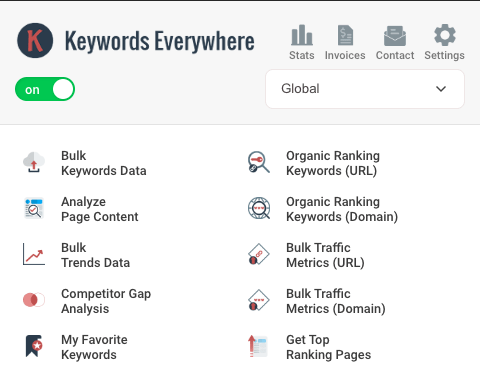Image resolution: width=480 pixels, height=386 pixels.
Task: Turn off the green on/off switch
Action: pyautogui.click(x=45, y=89)
